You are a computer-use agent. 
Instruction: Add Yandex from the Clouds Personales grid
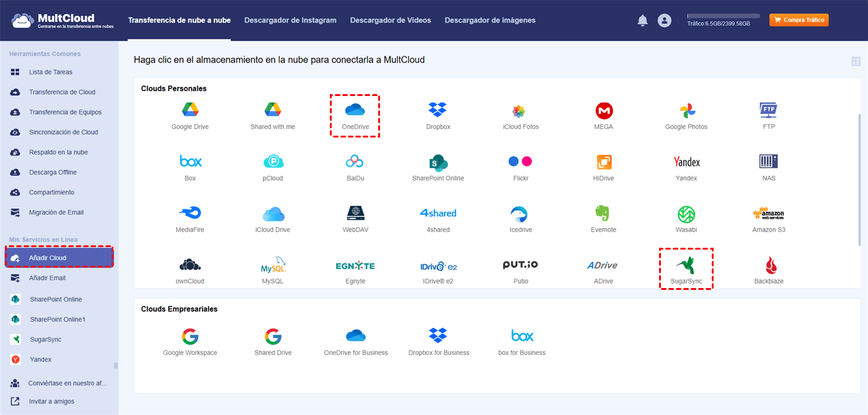[x=686, y=162]
